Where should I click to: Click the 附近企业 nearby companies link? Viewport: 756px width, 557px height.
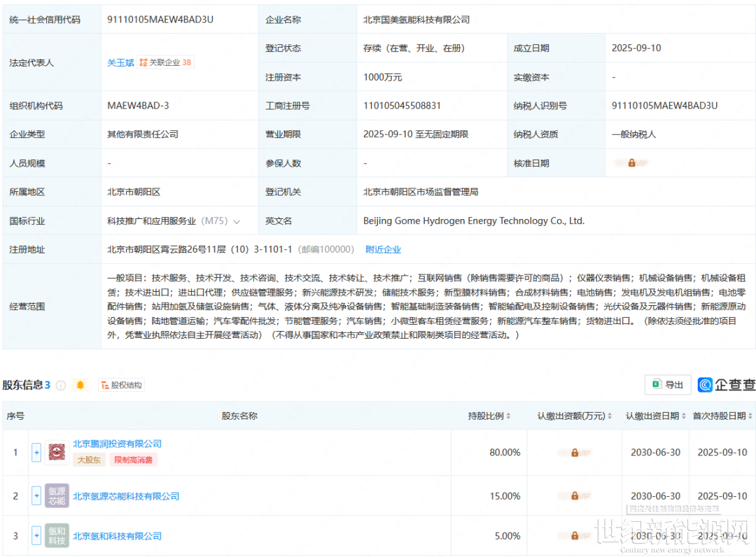click(383, 249)
